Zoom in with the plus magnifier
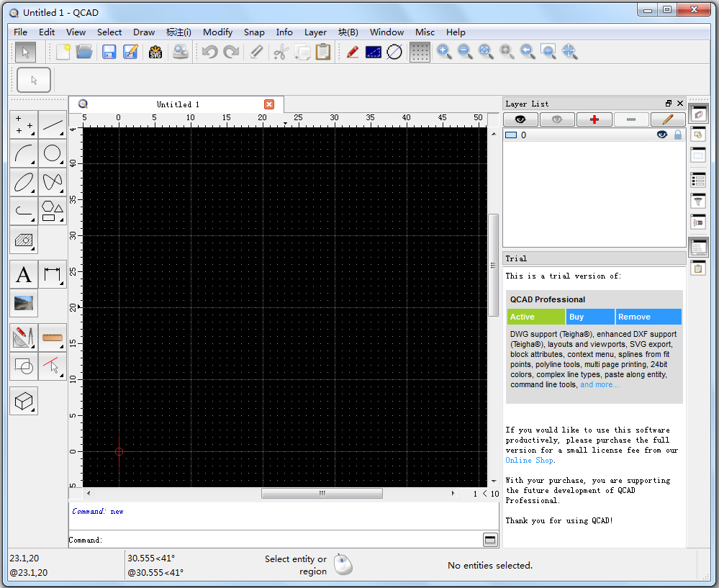Viewport: 719px width, 588px height. pos(444,52)
